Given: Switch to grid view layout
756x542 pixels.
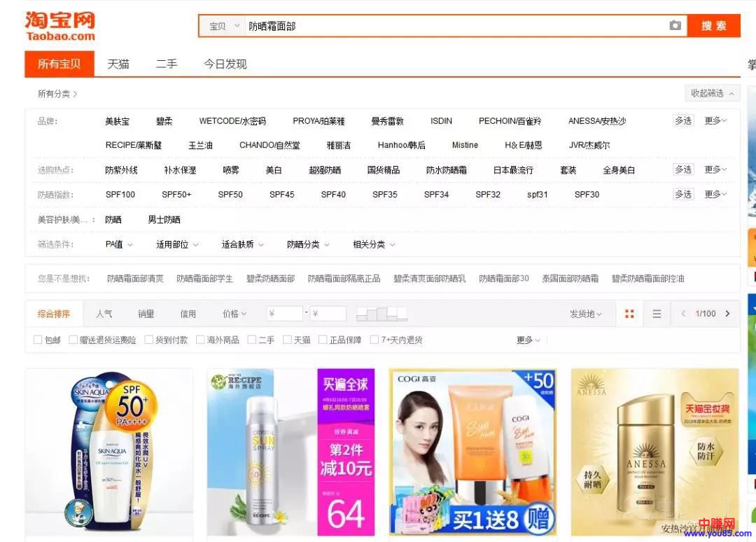Looking at the screenshot, I should pyautogui.click(x=629, y=314).
